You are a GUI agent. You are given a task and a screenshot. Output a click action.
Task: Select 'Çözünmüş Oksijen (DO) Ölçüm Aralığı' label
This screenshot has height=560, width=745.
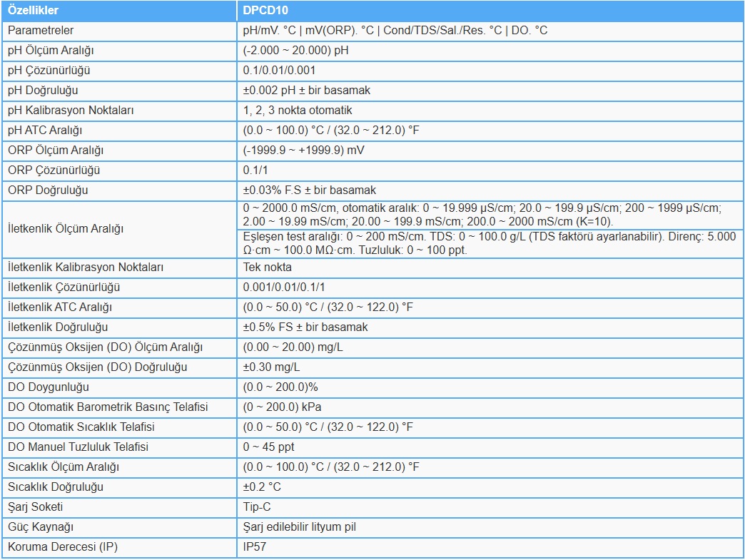coord(105,347)
